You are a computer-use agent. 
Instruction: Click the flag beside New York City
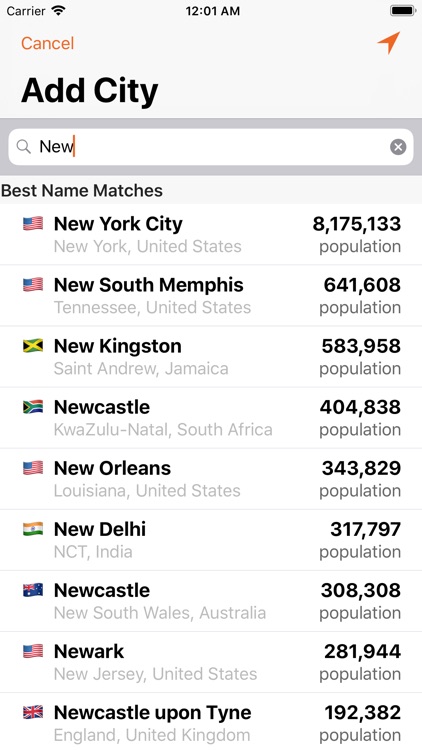pos(33,223)
